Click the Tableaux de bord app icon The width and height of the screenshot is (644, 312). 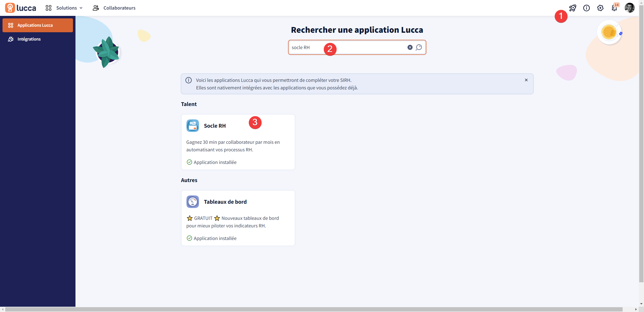(193, 202)
